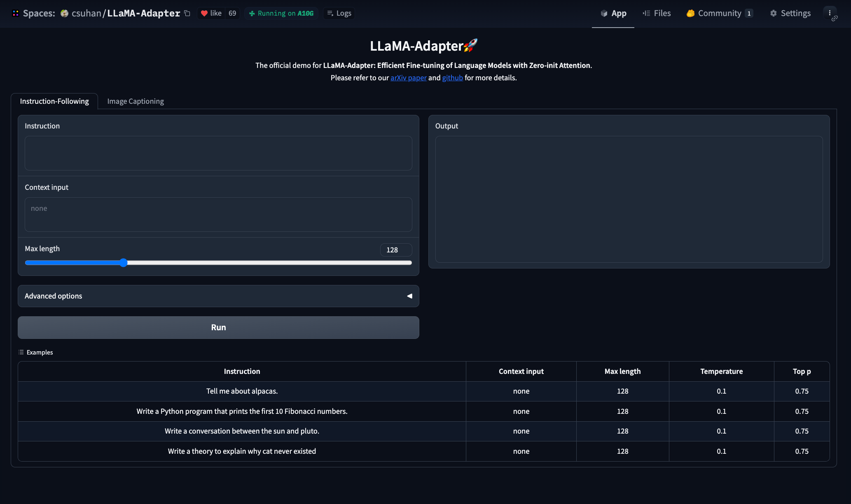Expand the Community discussions
This screenshot has width=851, height=504.
pyautogui.click(x=718, y=13)
